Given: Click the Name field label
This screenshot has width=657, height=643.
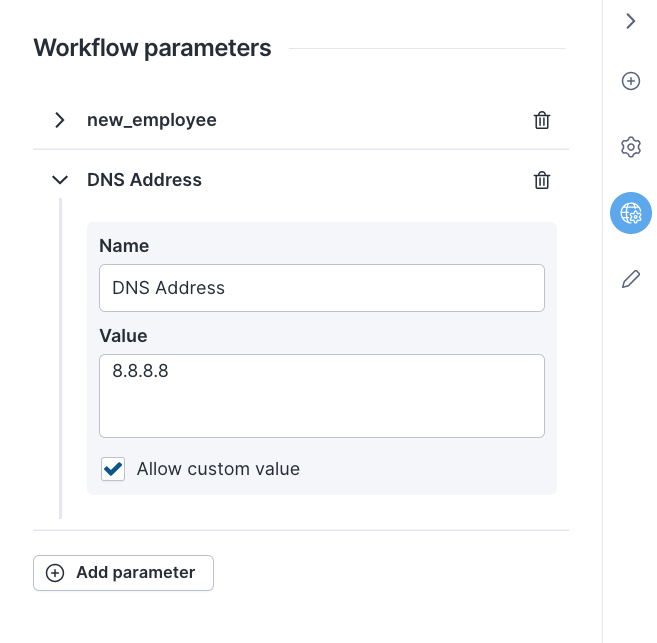Looking at the screenshot, I should tap(124, 246).
